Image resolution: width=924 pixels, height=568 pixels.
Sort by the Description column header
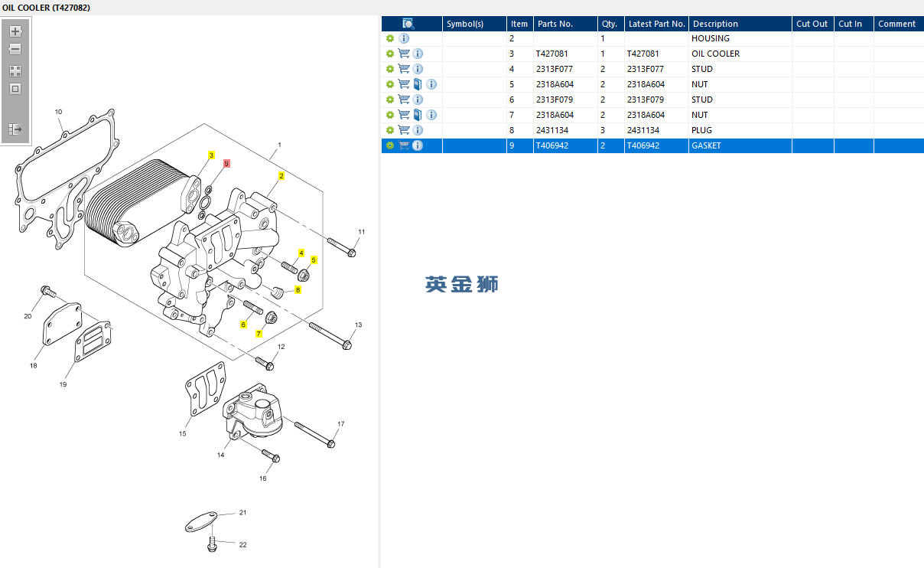pyautogui.click(x=740, y=24)
